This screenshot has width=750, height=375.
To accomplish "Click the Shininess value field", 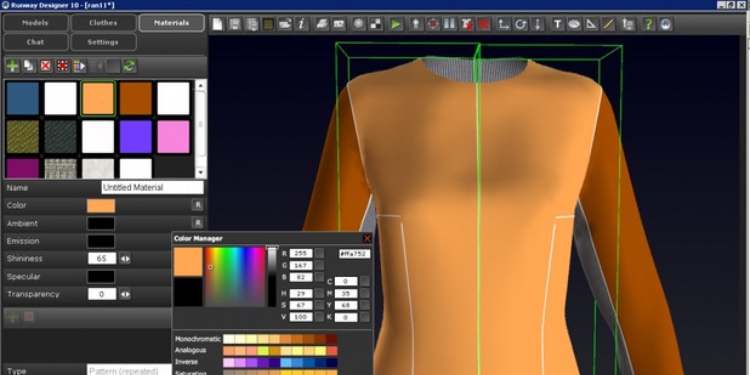I will point(102,259).
